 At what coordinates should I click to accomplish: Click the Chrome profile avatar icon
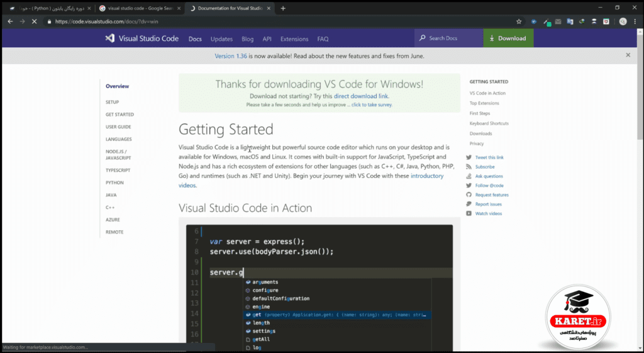coord(623,21)
